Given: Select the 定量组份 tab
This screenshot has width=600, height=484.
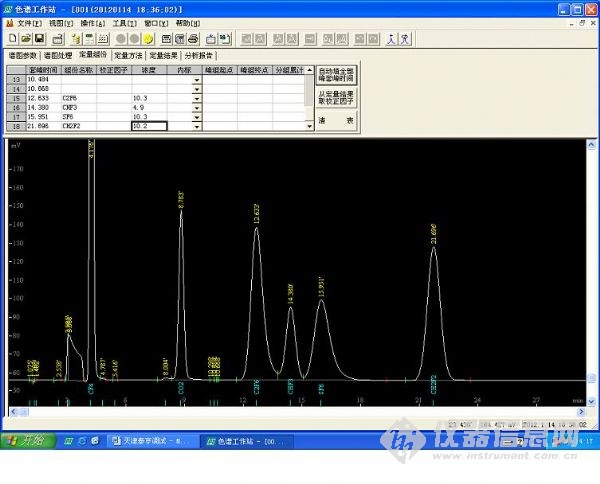Looking at the screenshot, I should point(93,55).
